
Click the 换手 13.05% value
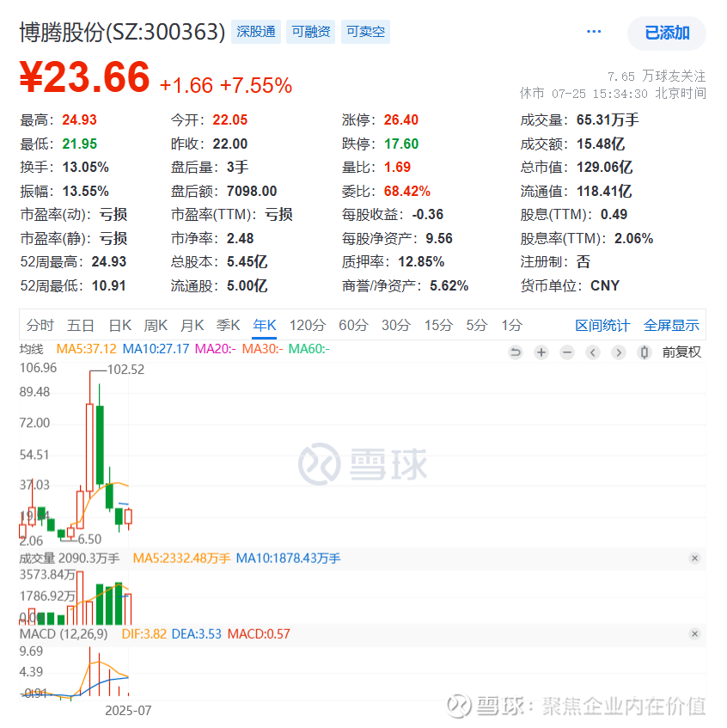(85, 167)
